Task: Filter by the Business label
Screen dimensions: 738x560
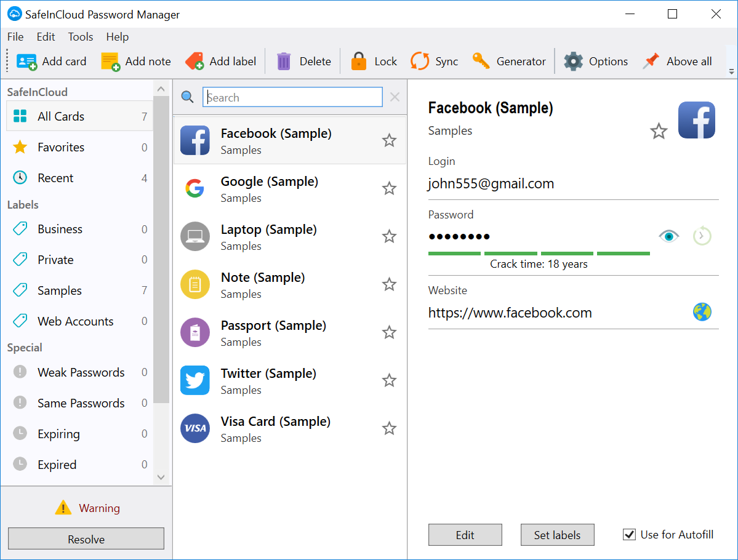Action: [79, 229]
